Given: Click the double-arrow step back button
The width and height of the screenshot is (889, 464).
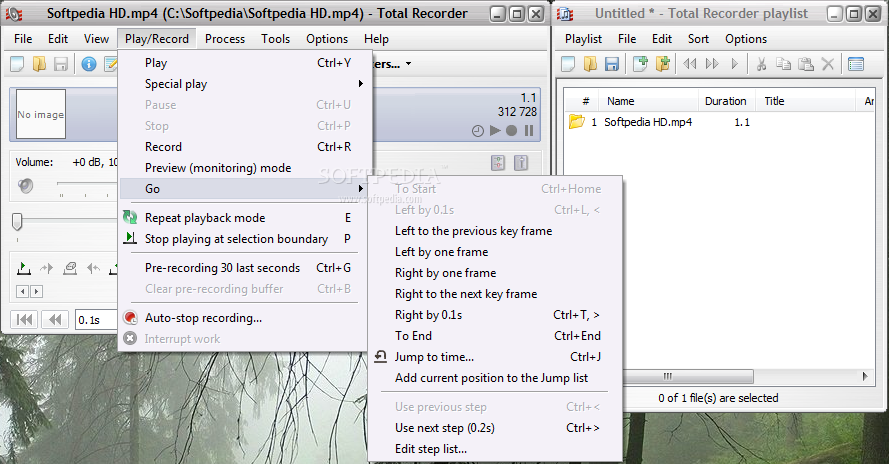Looking at the screenshot, I should tap(55, 320).
